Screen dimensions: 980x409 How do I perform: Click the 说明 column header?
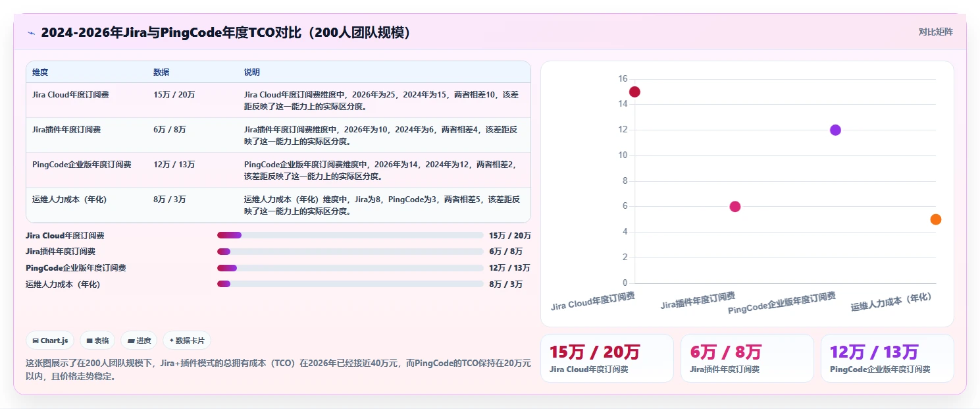point(252,72)
